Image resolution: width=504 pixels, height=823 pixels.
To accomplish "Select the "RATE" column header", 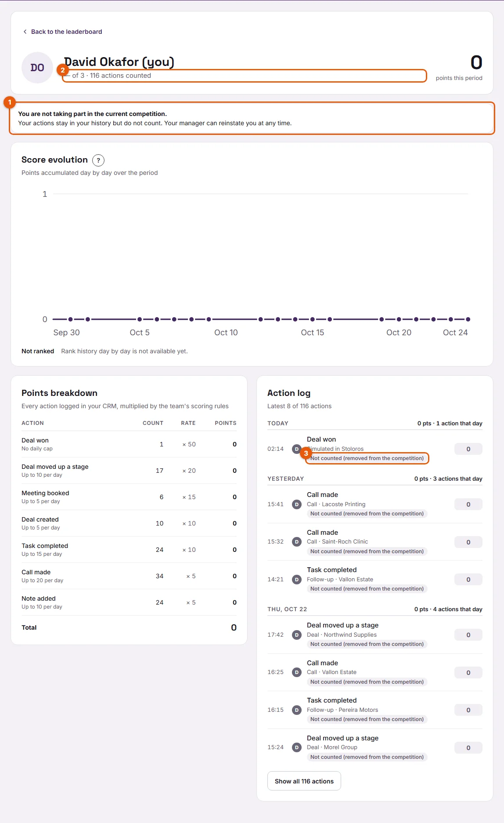I will pyautogui.click(x=188, y=423).
